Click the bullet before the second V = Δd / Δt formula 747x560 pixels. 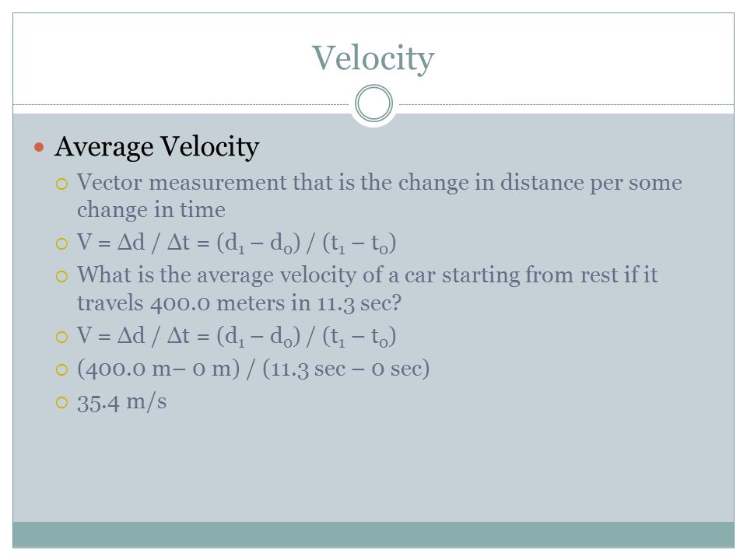(x=62, y=338)
